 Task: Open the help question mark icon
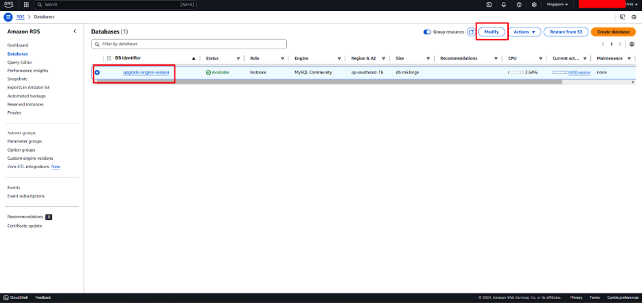519,5
